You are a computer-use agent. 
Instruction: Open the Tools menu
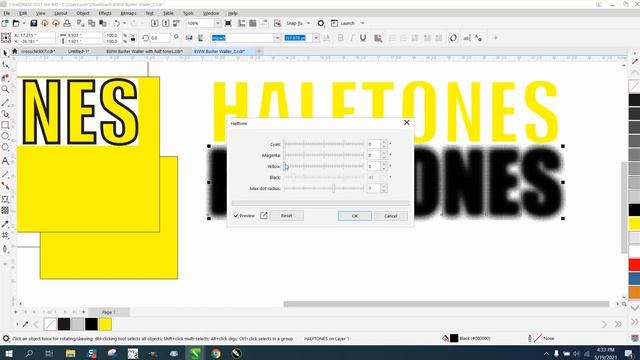[188, 13]
